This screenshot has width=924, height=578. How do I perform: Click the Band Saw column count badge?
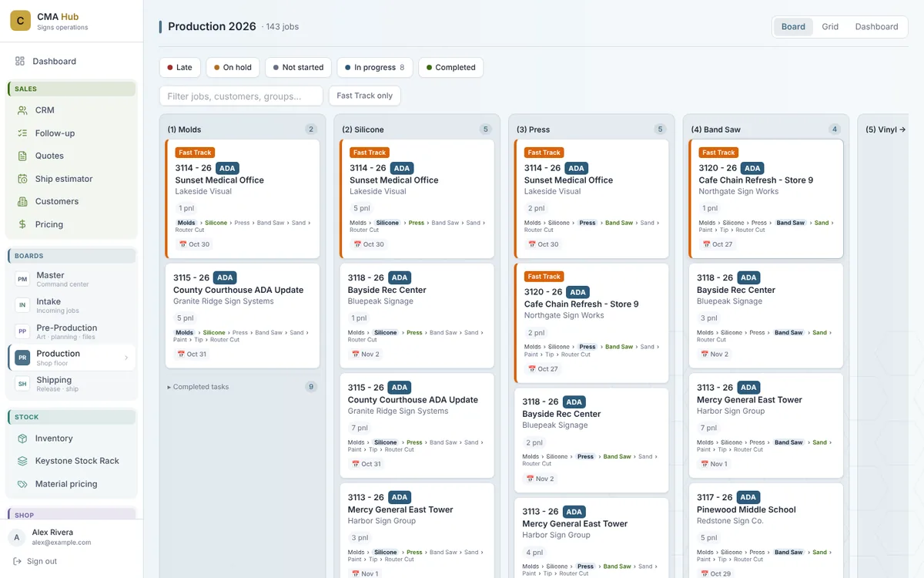pyautogui.click(x=835, y=129)
